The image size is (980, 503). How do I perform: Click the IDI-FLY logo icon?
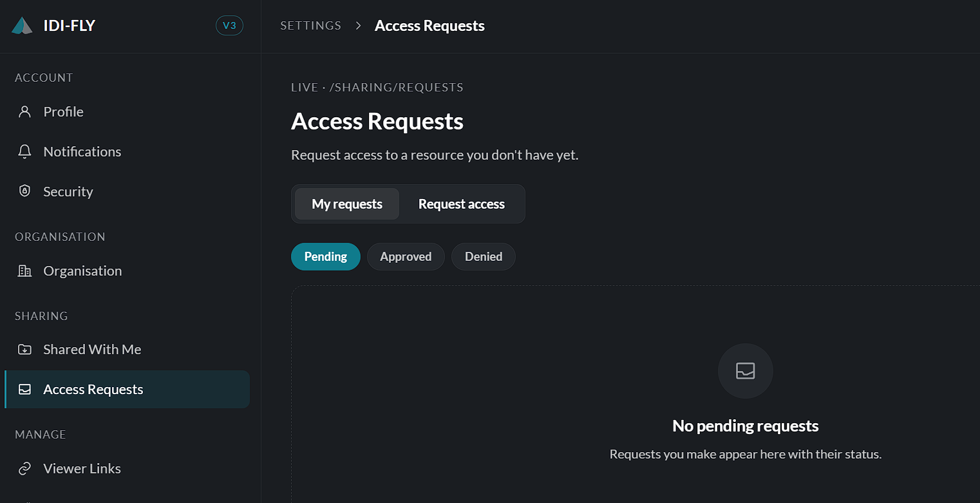pyautogui.click(x=22, y=26)
